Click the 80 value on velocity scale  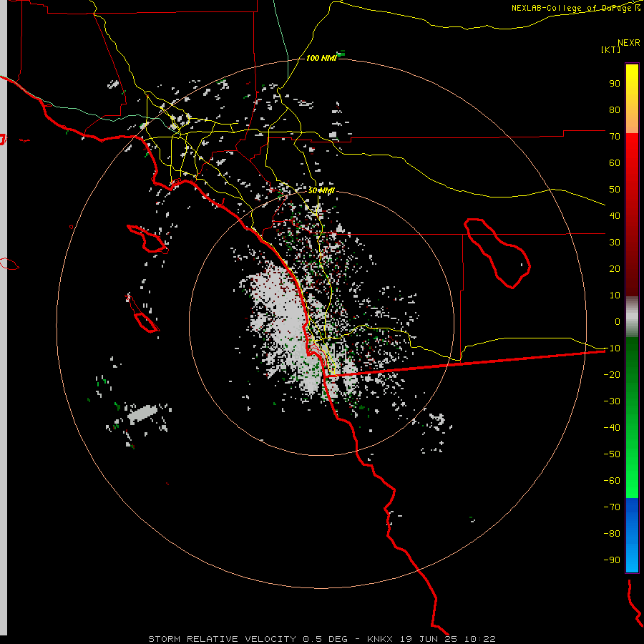615,109
